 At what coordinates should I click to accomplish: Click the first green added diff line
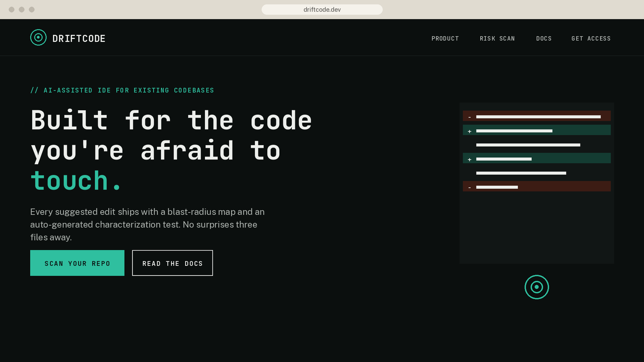(x=537, y=130)
